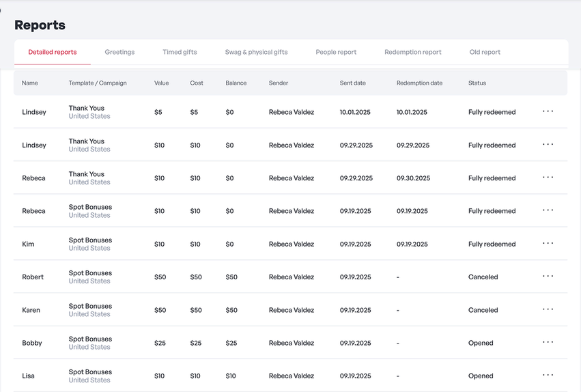Viewport: 581px width, 392px height.
Task: Open more options for Rebeca's Thank Yous row
Action: click(x=548, y=177)
